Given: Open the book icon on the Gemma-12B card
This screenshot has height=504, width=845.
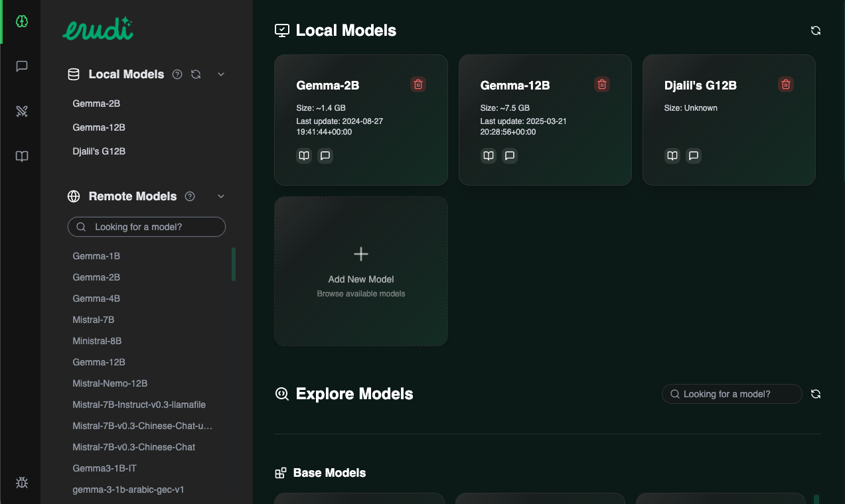Looking at the screenshot, I should pyautogui.click(x=488, y=155).
